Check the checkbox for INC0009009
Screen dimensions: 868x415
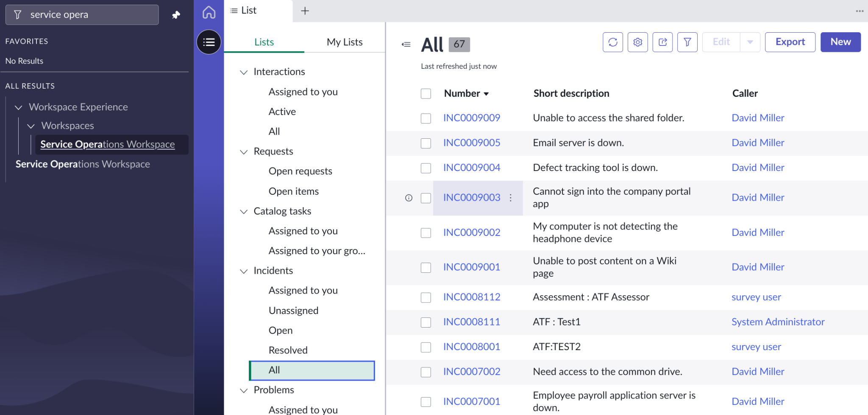click(x=426, y=118)
